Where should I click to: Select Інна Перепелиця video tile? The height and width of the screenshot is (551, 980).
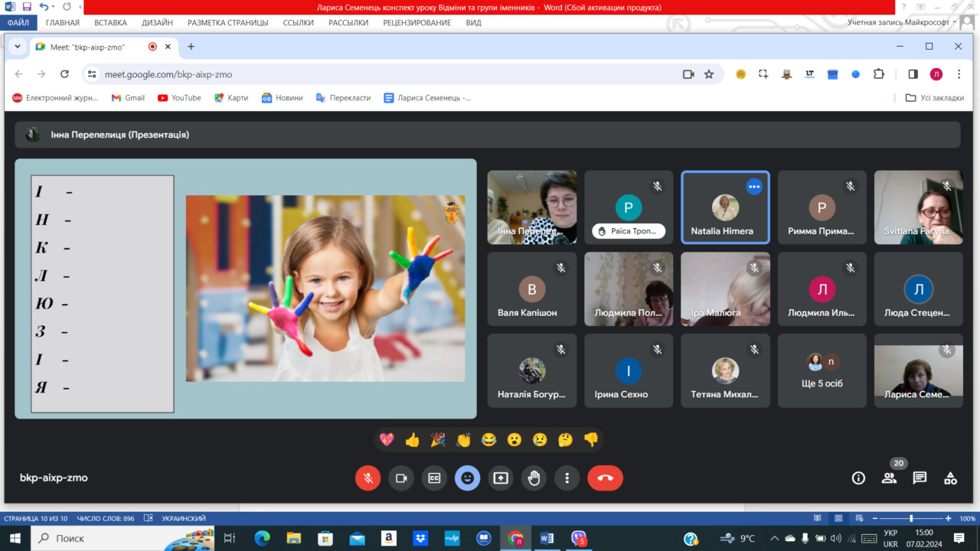coord(532,207)
